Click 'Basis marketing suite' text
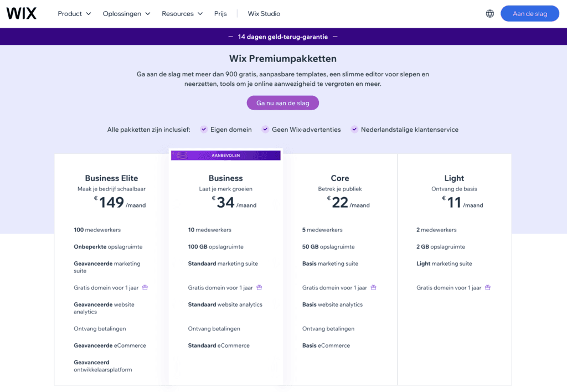The image size is (567, 392). [331, 264]
